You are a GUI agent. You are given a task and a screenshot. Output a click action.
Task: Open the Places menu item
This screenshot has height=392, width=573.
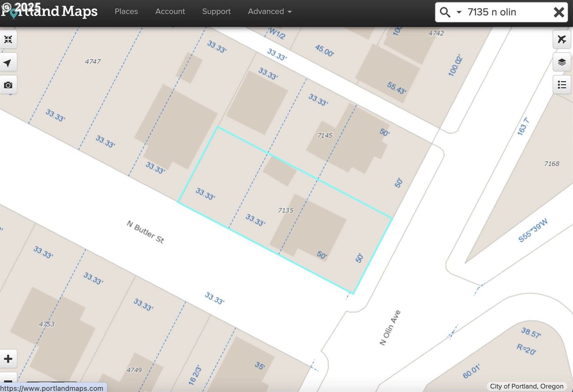tap(126, 11)
